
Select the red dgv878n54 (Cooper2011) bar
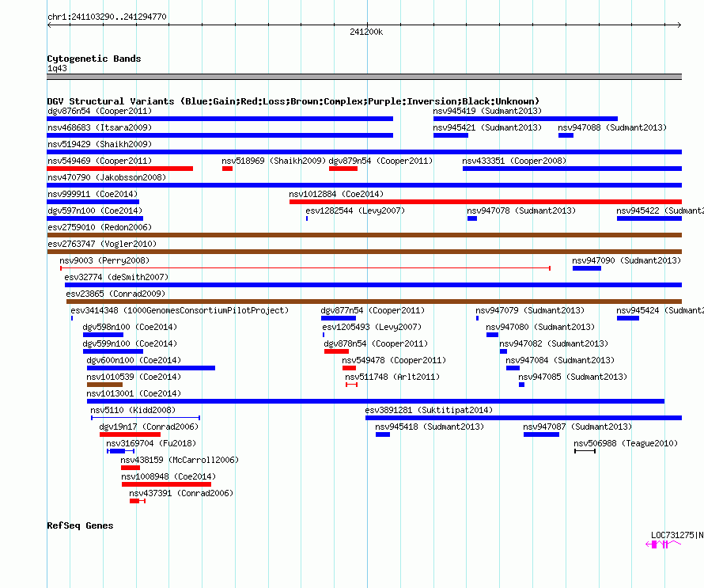336,351
